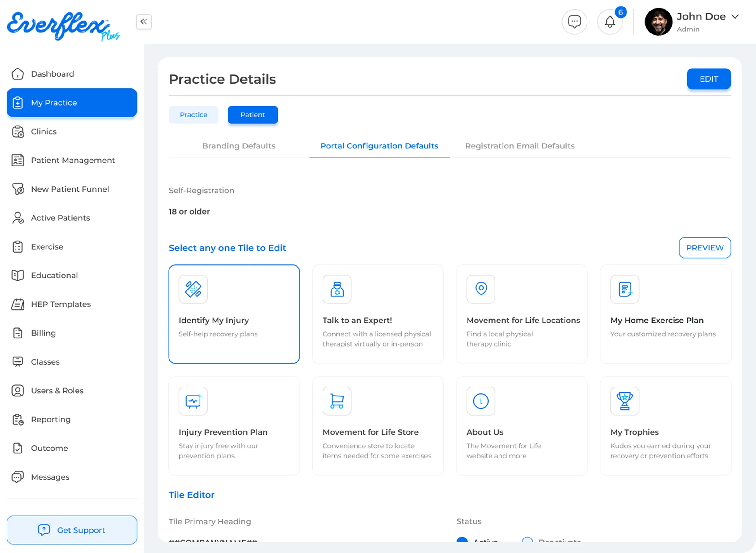756x553 pixels.
Task: Switch to Branding Defaults tab
Action: tap(239, 146)
